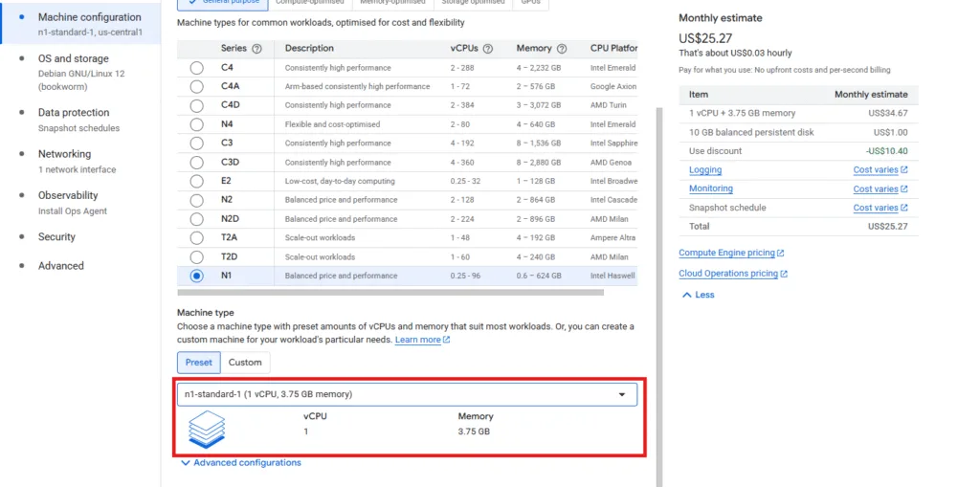This screenshot has height=487, width=980.
Task: Open the Compute Engine pricing link
Action: [x=727, y=254]
